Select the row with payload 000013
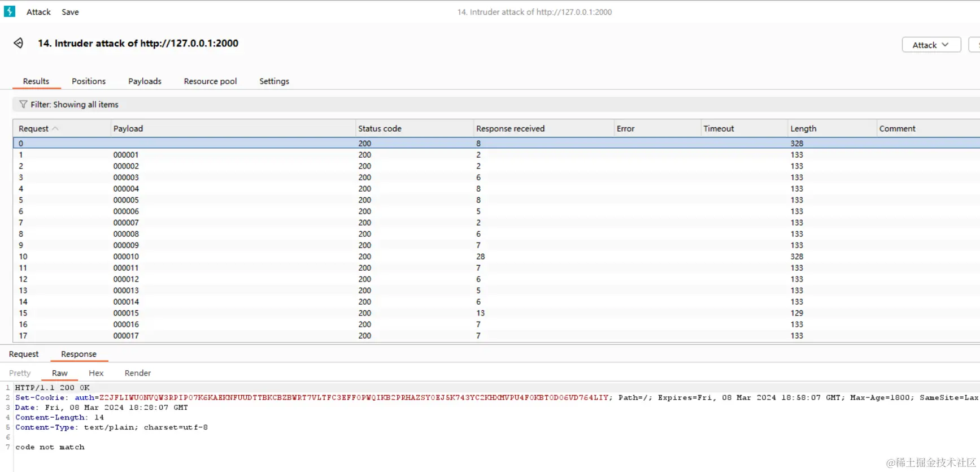 coord(496,291)
